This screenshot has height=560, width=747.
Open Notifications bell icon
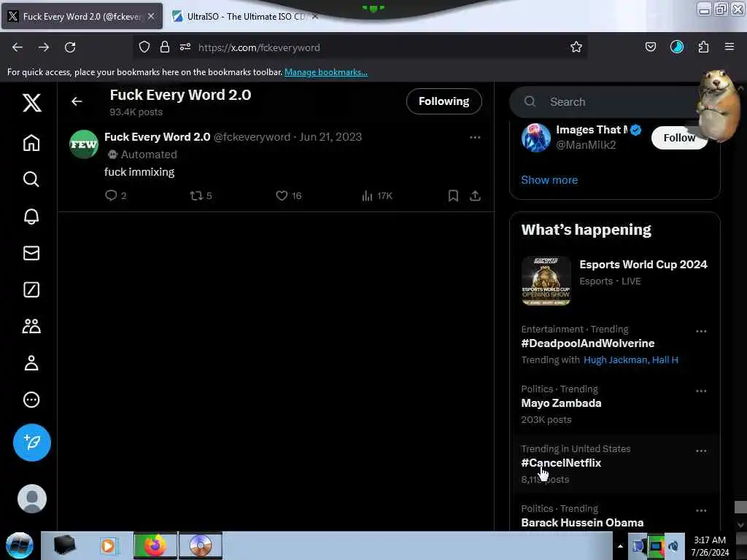point(31,216)
